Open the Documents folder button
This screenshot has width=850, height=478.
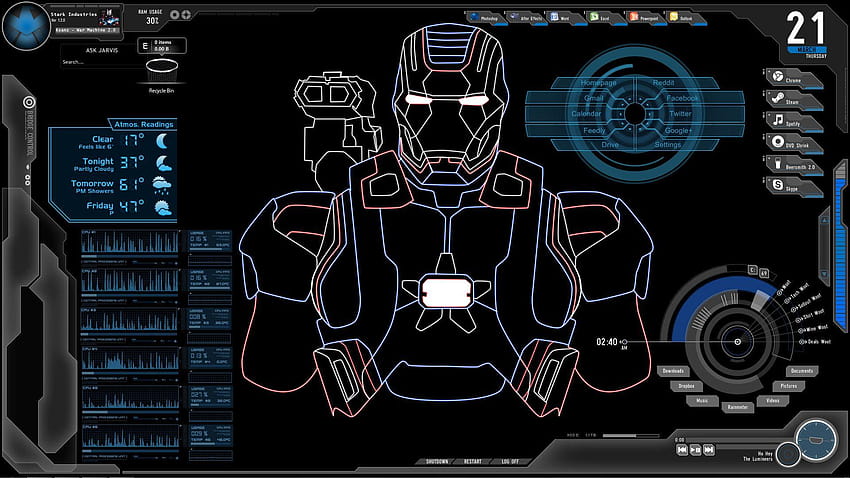click(802, 371)
